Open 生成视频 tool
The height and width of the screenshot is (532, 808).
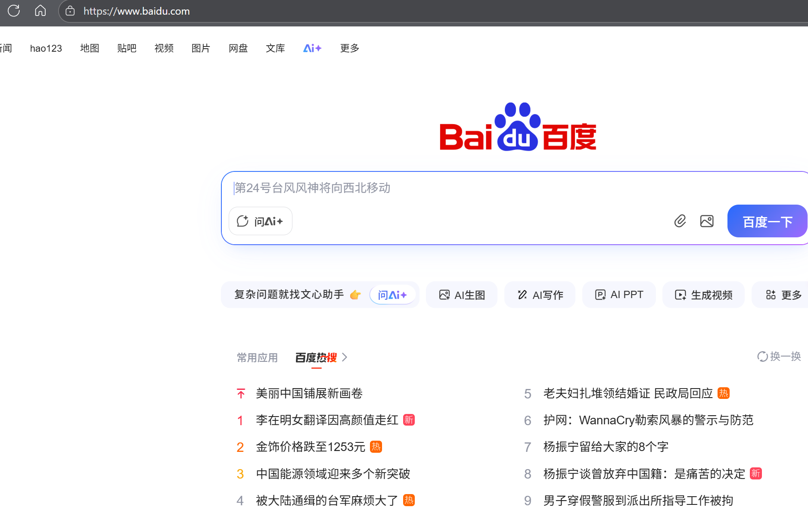[x=703, y=295]
